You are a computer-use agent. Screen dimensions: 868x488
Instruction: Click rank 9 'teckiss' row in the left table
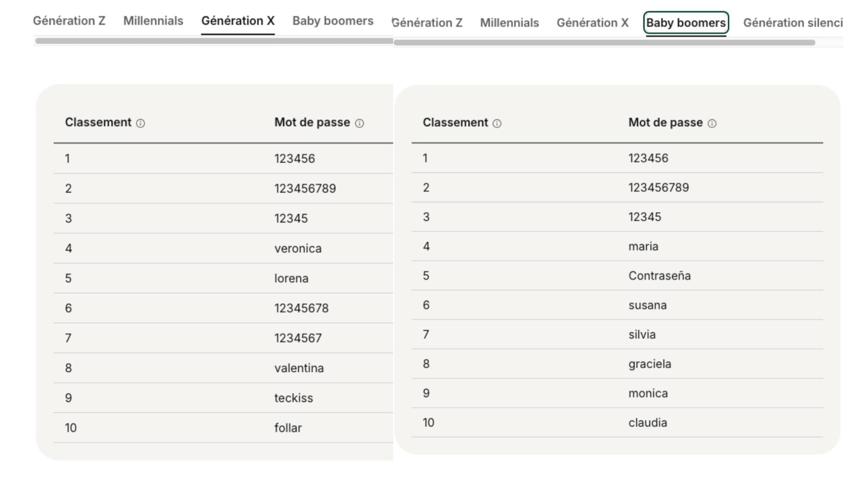coord(293,398)
